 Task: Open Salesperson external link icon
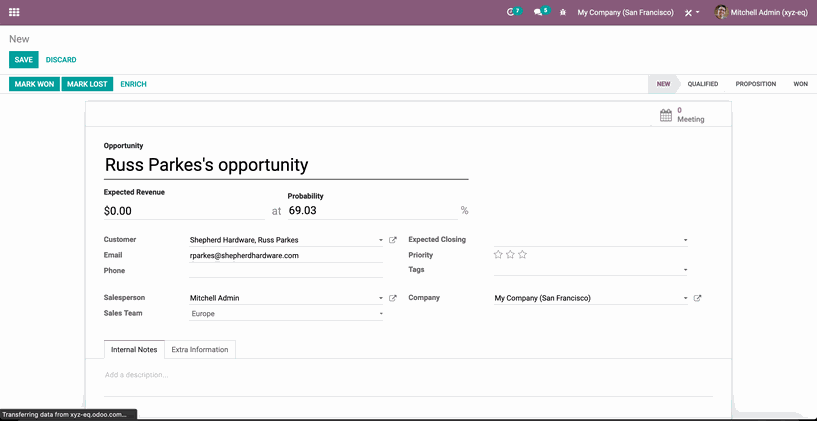coord(393,298)
